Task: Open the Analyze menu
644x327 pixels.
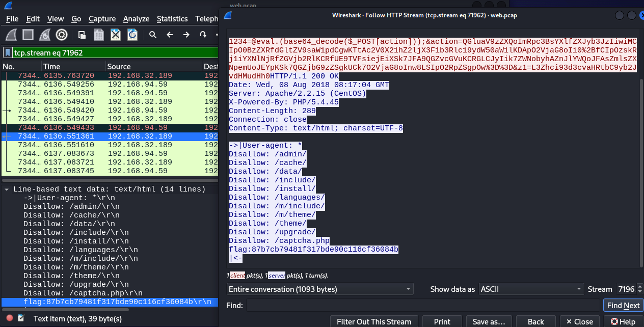Action: (x=136, y=19)
